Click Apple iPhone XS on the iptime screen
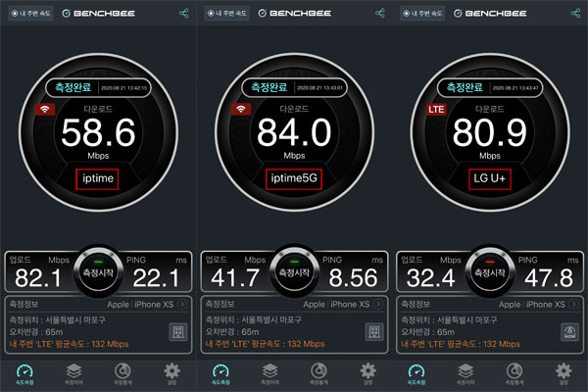Viewport: 588px width, 392px height. pyautogui.click(x=140, y=305)
